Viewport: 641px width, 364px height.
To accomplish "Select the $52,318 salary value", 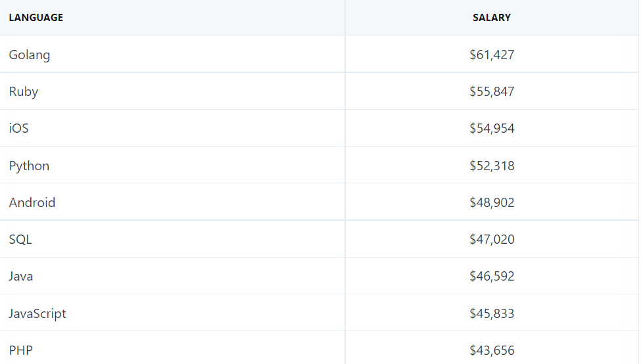I will [492, 166].
